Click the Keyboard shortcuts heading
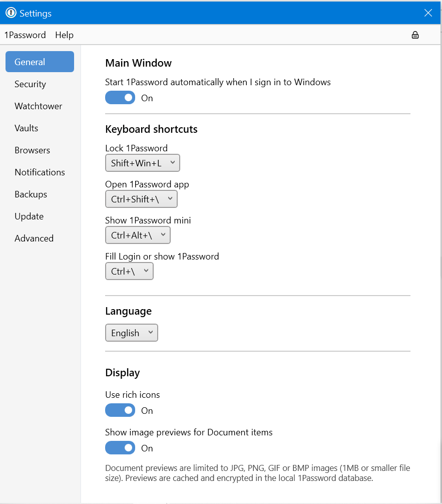The image size is (442, 504). click(x=151, y=129)
